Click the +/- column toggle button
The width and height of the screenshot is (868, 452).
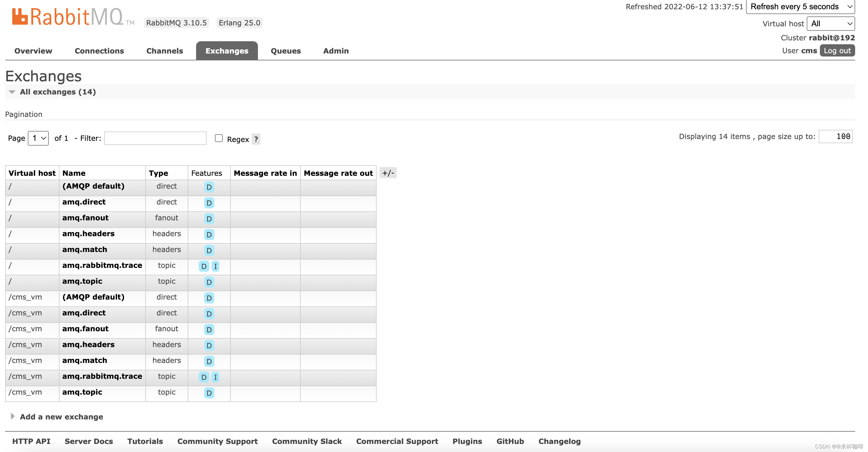pos(388,173)
